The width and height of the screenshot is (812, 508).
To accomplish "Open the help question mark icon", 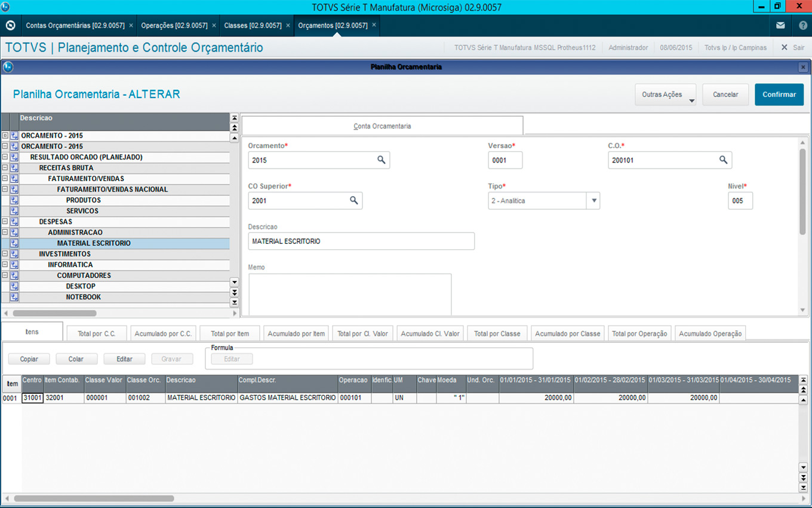I will click(802, 26).
